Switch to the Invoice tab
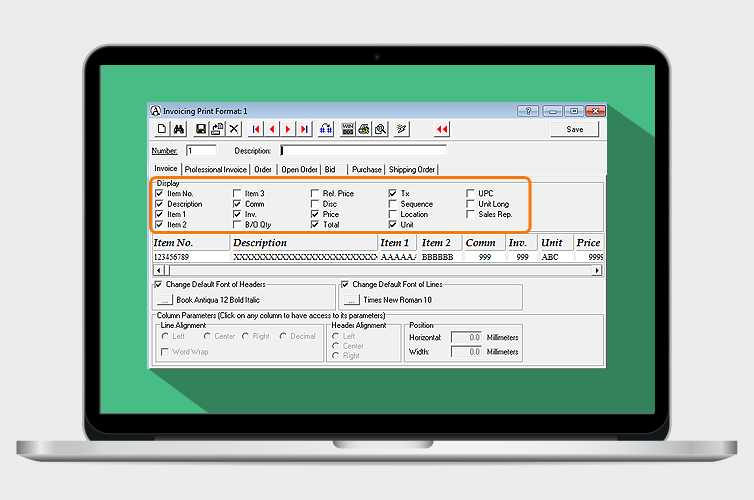754x500 pixels. click(166, 169)
